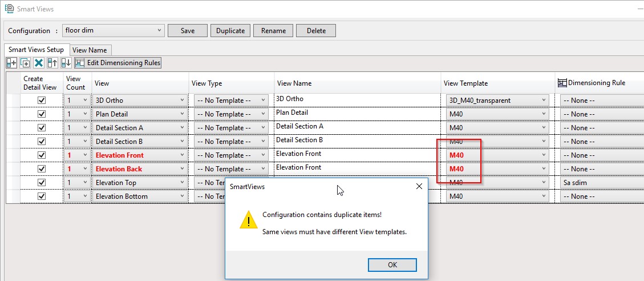The image size is (644, 281).
Task: Click the move row down icon
Action: click(66, 63)
